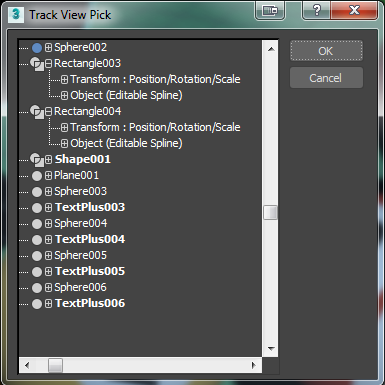Click the vertical scrollbar thumb

point(270,212)
